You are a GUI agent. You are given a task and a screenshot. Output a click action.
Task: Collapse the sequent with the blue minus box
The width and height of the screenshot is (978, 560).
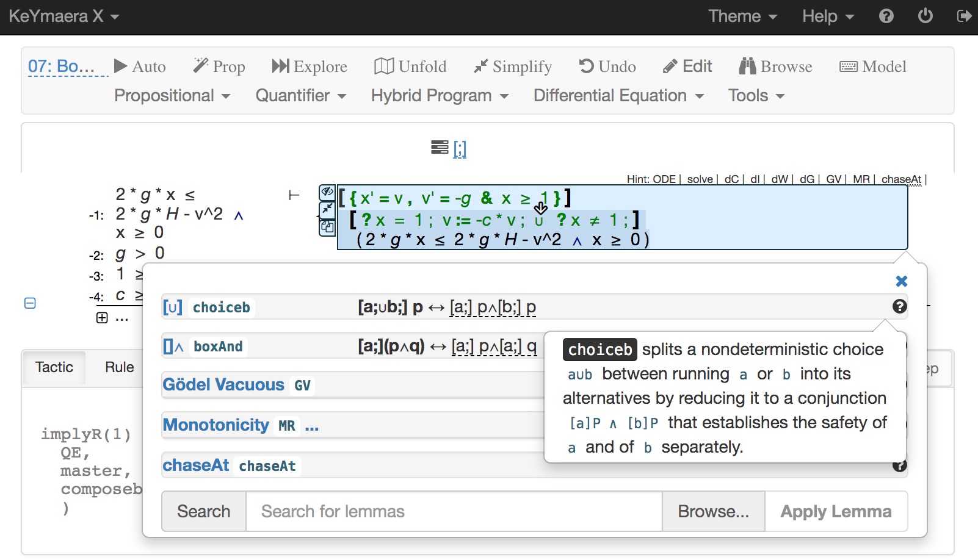point(30,303)
